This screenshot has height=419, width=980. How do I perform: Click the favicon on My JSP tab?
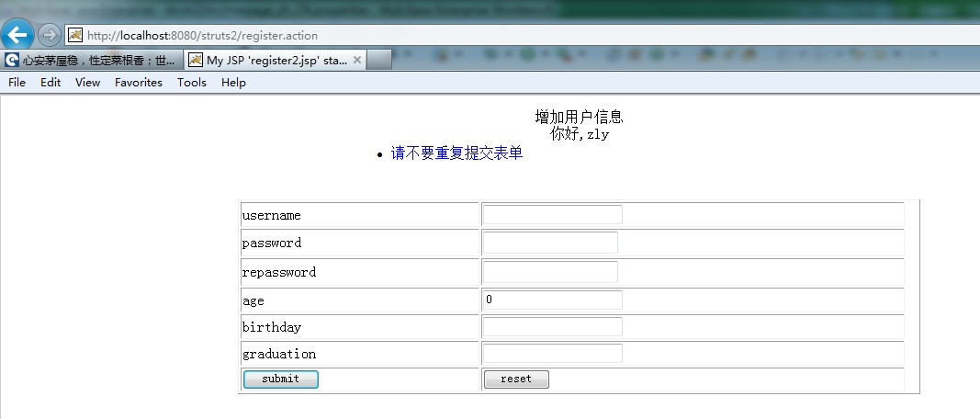196,60
